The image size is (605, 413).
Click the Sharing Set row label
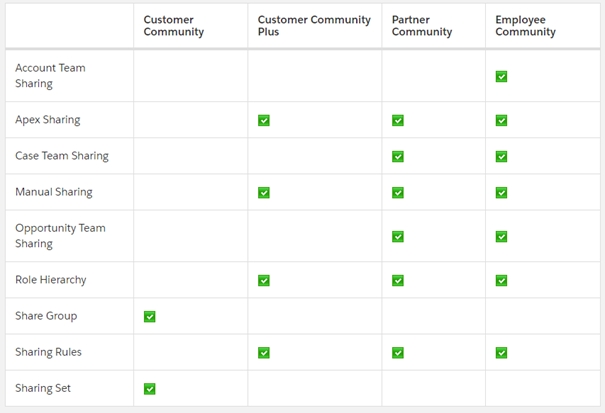[43, 388]
